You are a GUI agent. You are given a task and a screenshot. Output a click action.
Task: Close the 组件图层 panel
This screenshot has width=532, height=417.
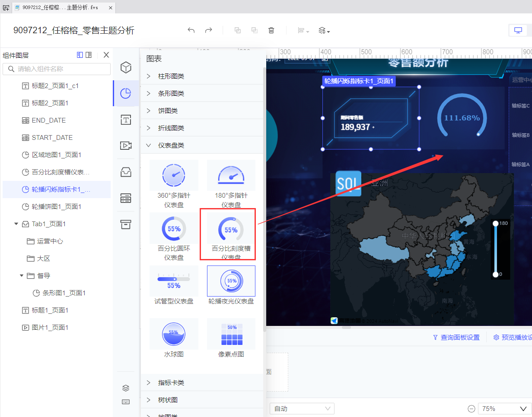106,55
